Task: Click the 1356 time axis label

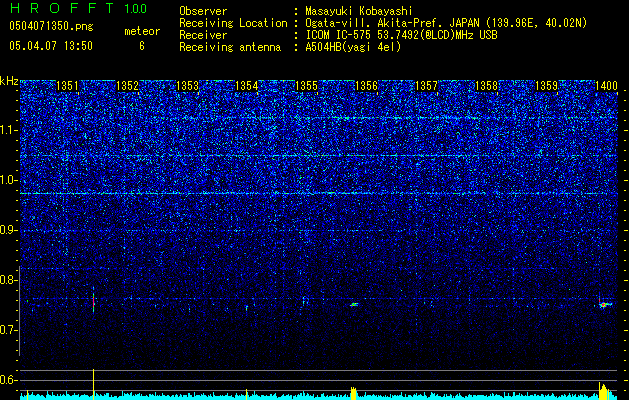Action: 366,86
